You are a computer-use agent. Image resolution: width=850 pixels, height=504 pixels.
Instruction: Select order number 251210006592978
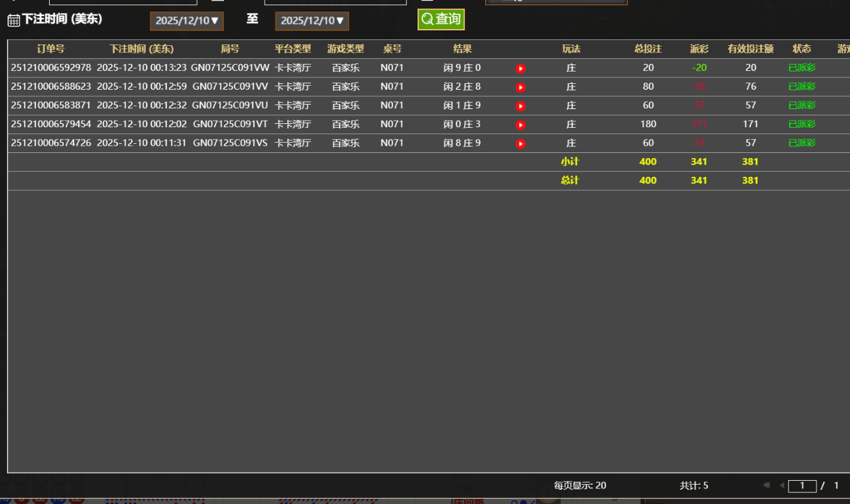tap(51, 68)
